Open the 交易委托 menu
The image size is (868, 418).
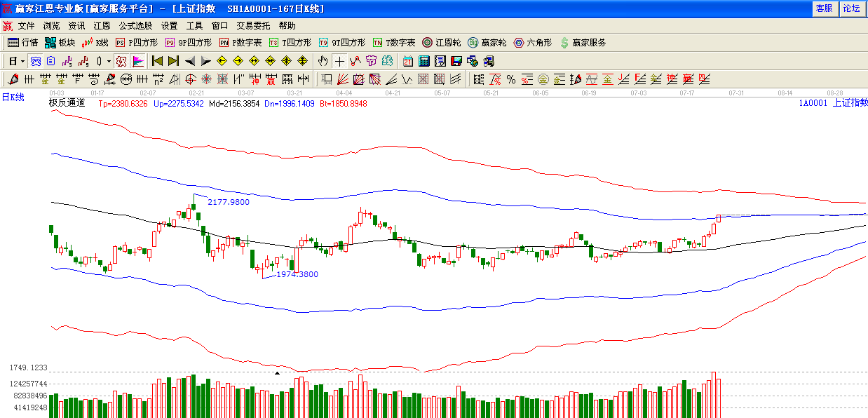(253, 25)
